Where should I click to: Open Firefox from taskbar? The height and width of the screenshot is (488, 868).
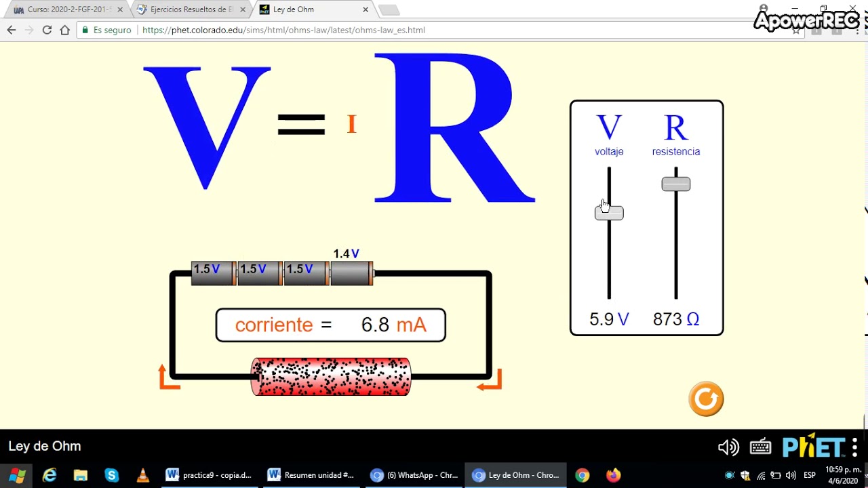[613, 475]
